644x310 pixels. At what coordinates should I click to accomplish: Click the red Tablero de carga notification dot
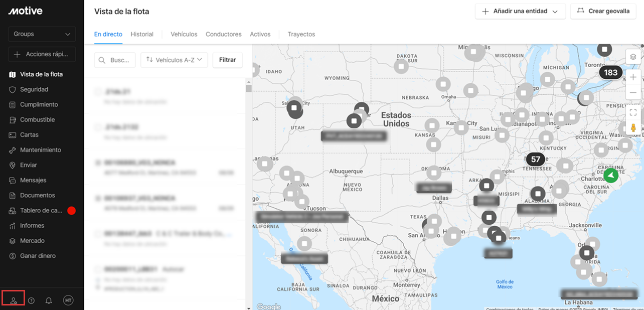[x=71, y=211]
